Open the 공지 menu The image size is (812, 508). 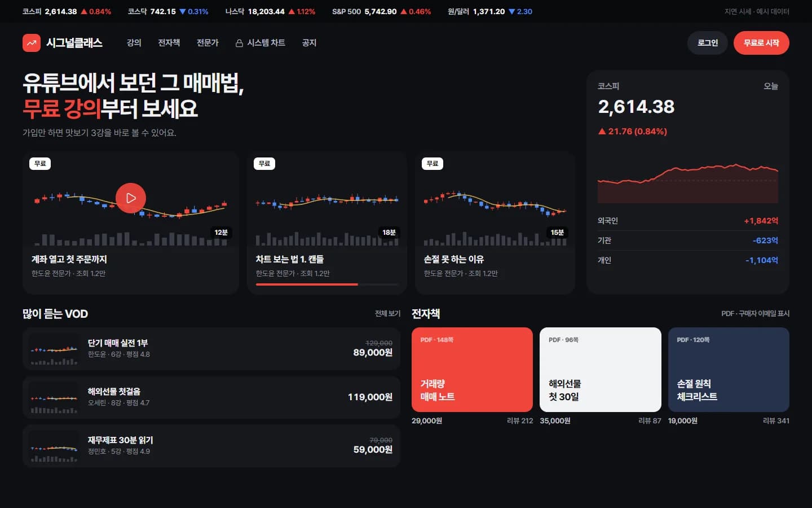309,43
